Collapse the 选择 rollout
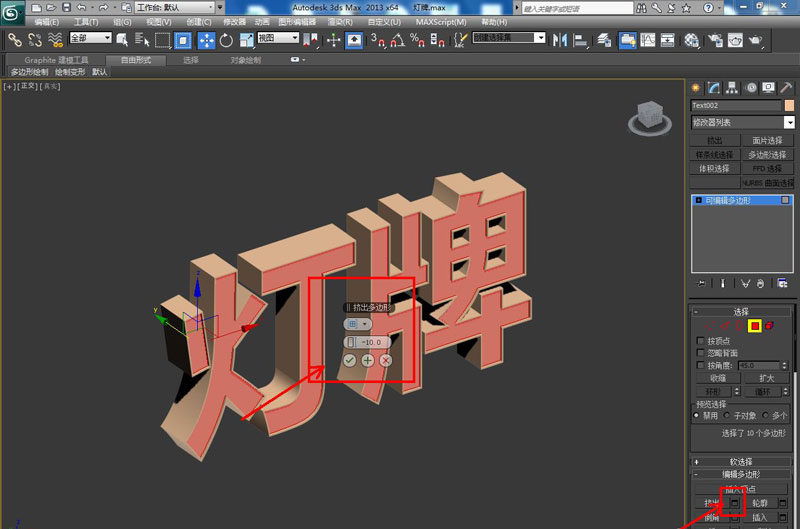 coord(741,311)
